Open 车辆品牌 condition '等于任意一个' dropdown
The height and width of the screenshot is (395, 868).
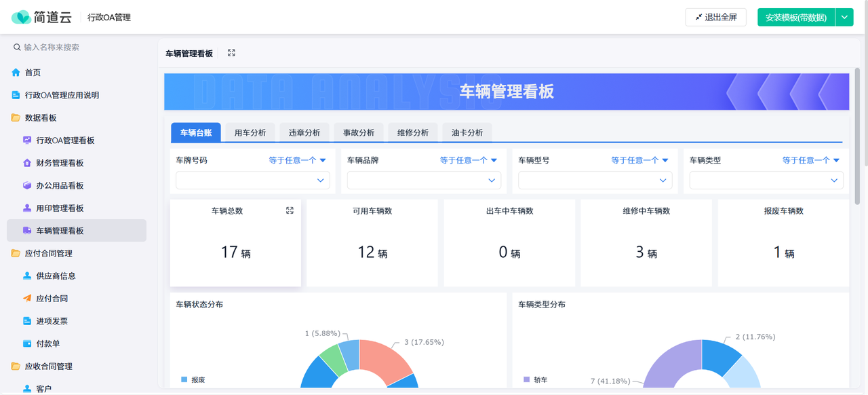point(469,160)
